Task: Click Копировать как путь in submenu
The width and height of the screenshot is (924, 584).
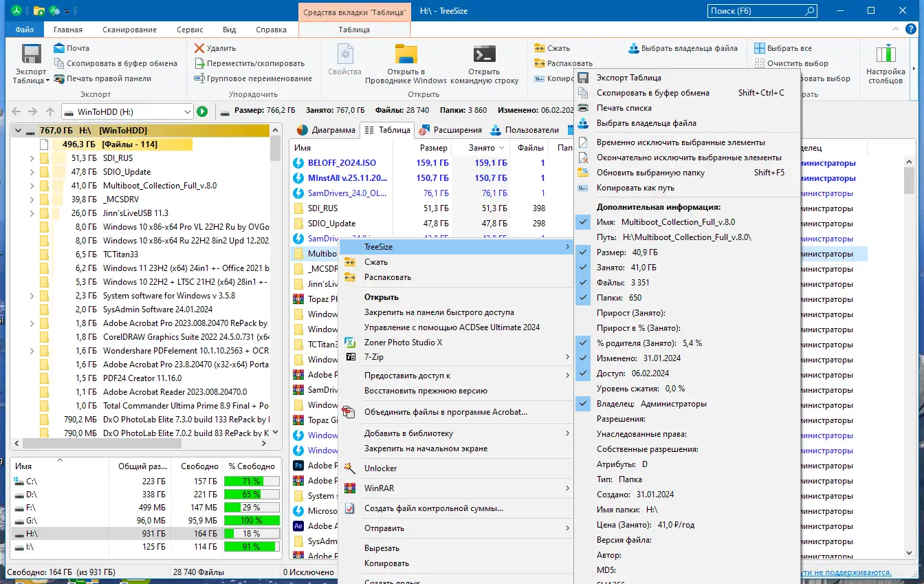Action: click(x=687, y=188)
